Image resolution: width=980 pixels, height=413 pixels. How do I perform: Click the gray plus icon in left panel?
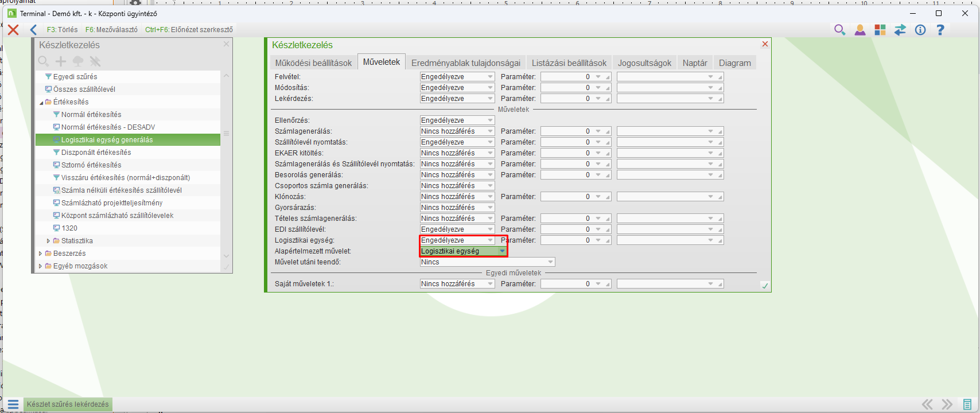[x=61, y=61]
